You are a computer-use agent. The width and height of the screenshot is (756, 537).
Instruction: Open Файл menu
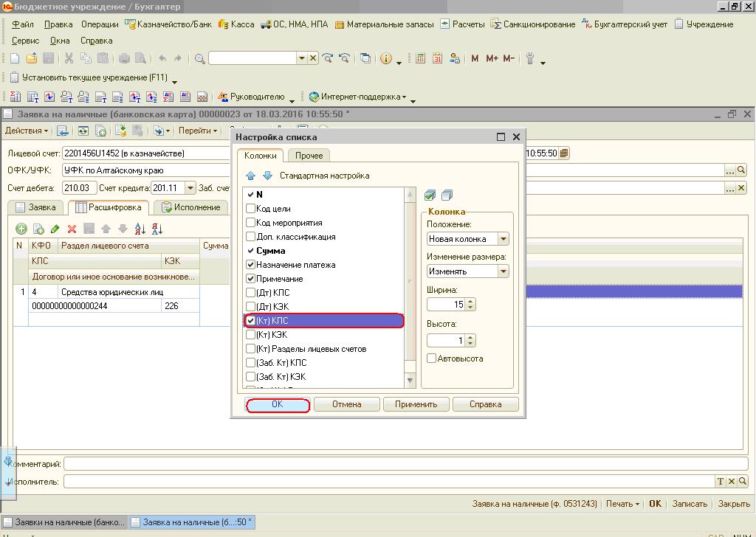22,24
